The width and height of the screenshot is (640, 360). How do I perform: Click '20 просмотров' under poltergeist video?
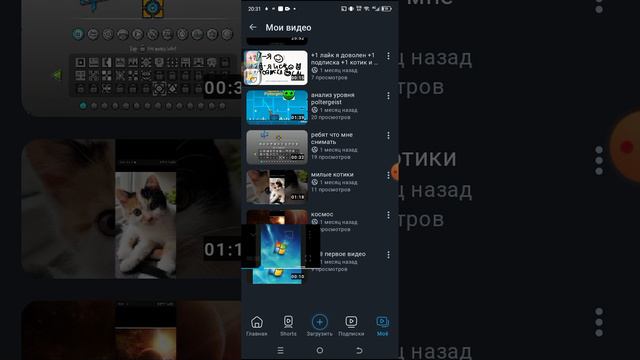331,117
